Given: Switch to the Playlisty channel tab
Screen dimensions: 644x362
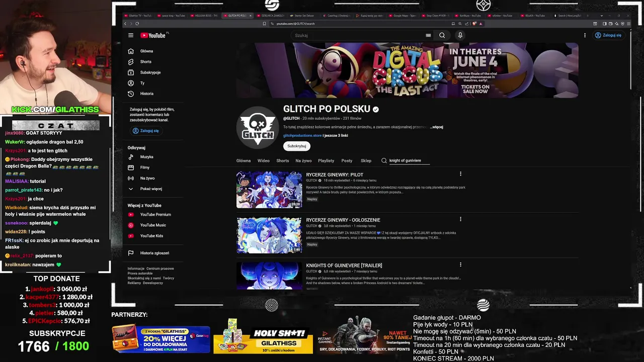Looking at the screenshot, I should pos(326,160).
